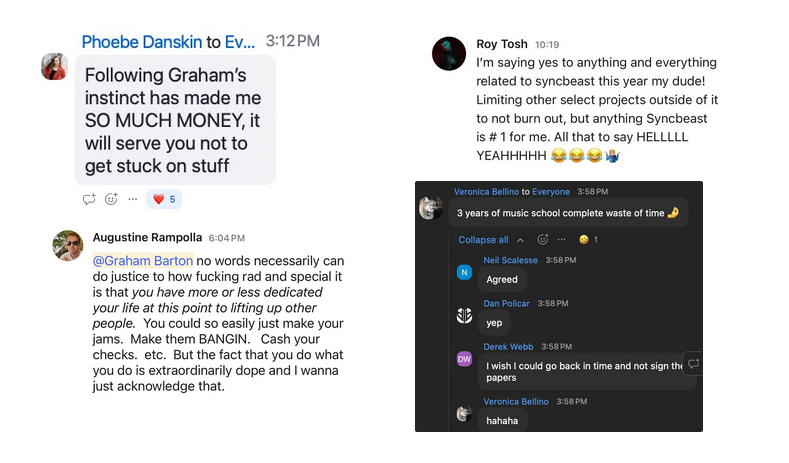The height and width of the screenshot is (463, 789).
Task: Toggle the heart reaction with 5 count
Action: click(x=164, y=199)
